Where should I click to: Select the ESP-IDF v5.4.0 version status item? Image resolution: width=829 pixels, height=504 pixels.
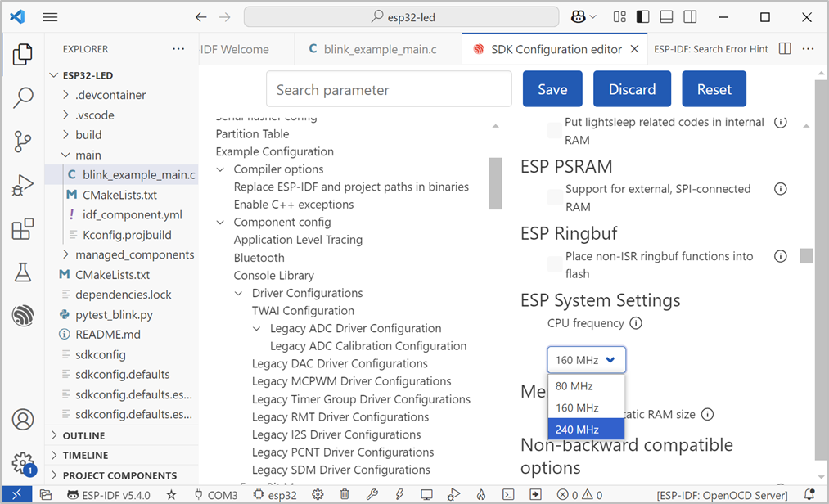(109, 495)
